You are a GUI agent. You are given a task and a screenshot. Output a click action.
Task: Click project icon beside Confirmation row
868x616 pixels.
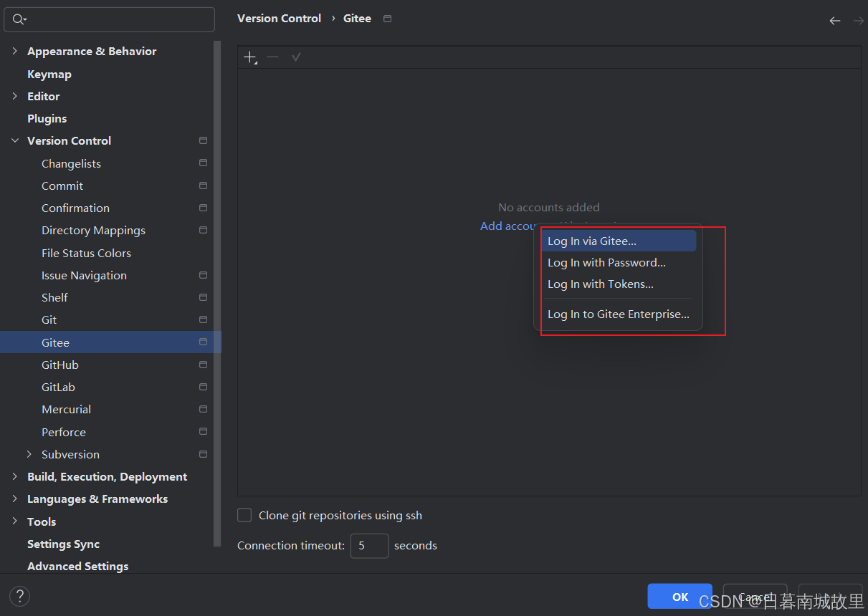204,208
